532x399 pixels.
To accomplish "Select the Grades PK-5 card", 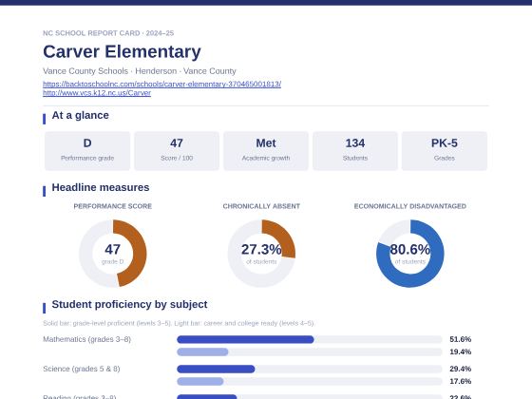I will pyautogui.click(x=445, y=151).
